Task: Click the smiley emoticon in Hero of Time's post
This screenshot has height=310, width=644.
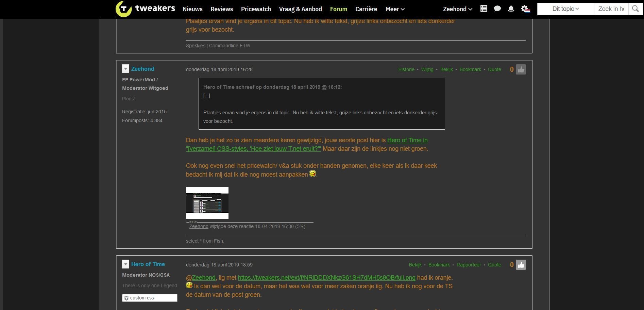Action: click(x=189, y=285)
